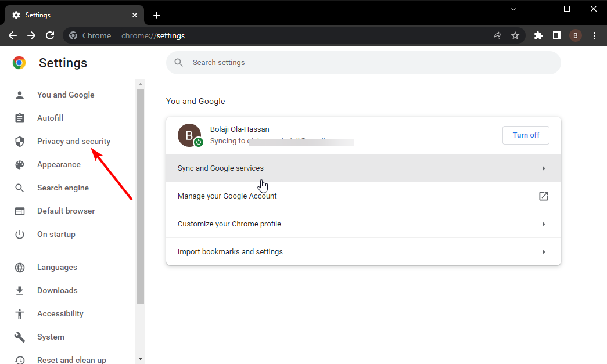
Task: Expand the Import bookmarks and settings arrow
Action: pos(544,252)
